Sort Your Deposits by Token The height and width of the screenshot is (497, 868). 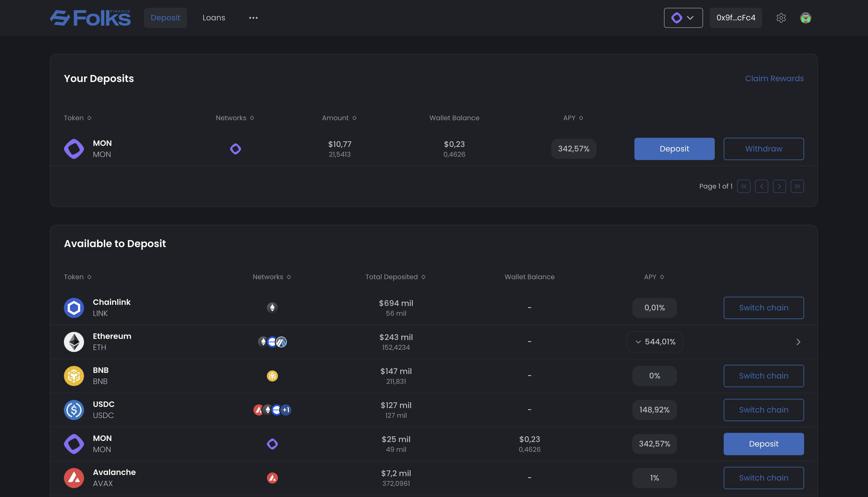(x=78, y=118)
